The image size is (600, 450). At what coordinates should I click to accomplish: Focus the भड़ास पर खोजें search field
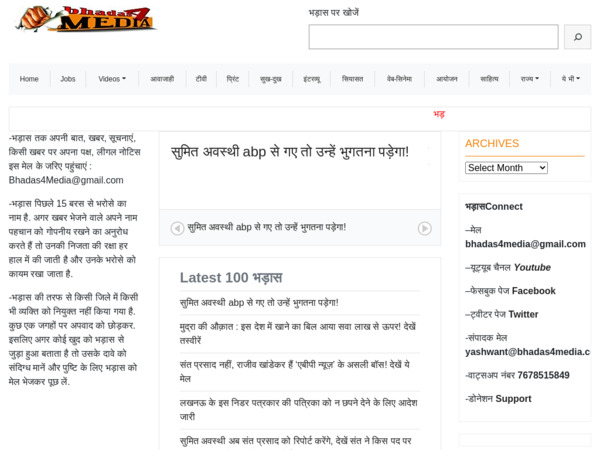point(434,37)
